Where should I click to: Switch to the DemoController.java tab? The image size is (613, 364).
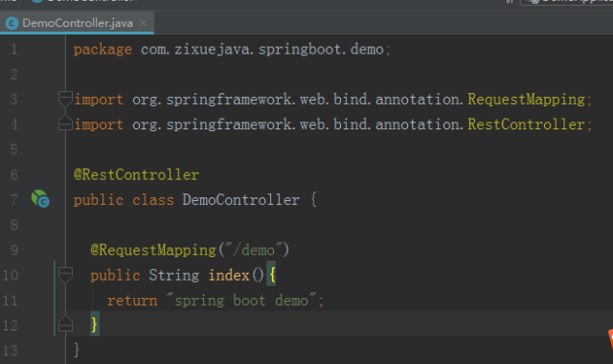tap(77, 23)
